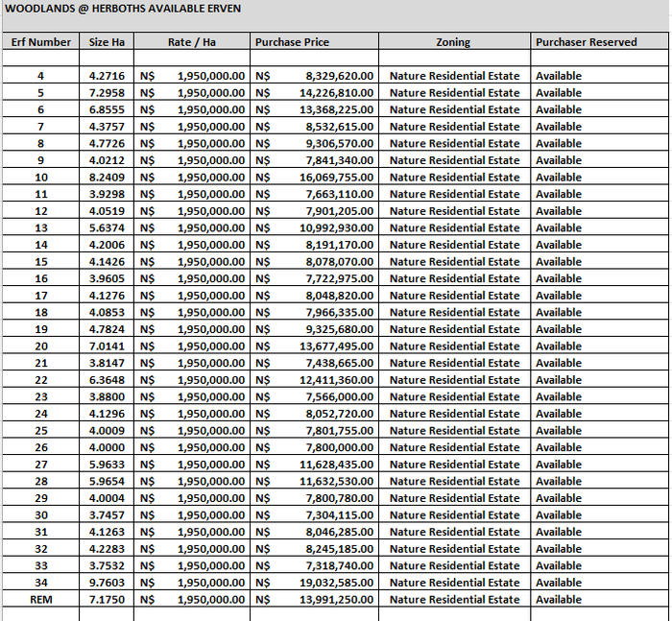Click the Erf Number cell containing 'REM'
The image size is (672, 621).
(x=40, y=600)
